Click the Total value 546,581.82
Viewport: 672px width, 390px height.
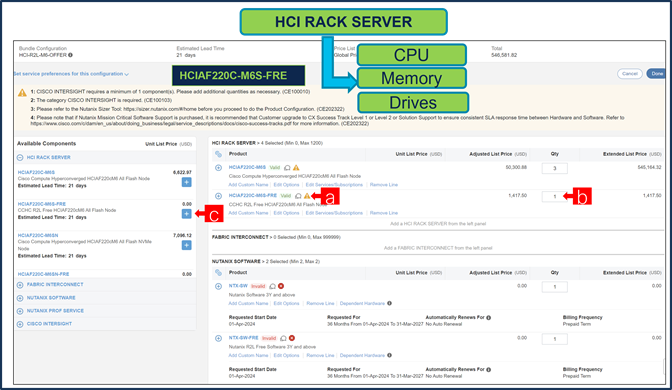504,55
